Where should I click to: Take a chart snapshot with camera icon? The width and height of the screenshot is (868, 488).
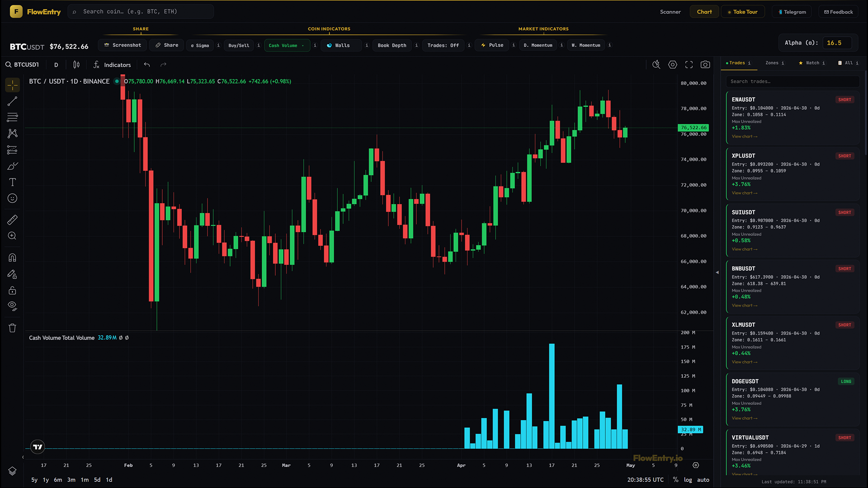pyautogui.click(x=705, y=65)
